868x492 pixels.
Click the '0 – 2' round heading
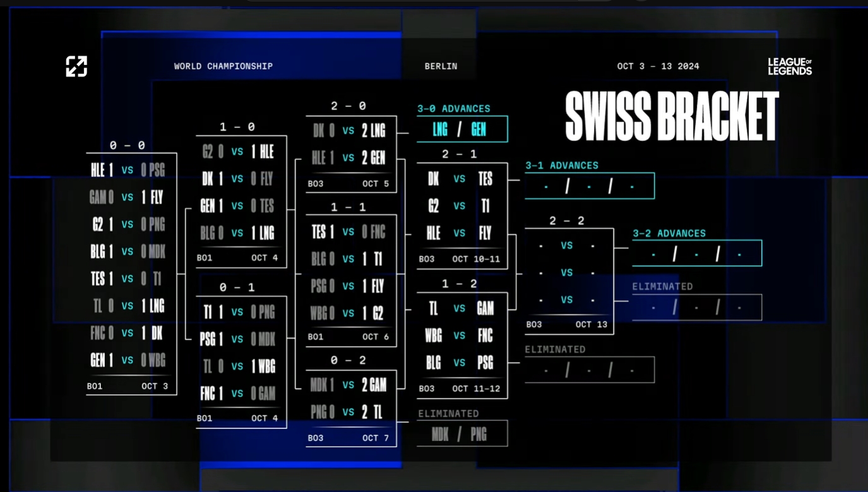point(348,360)
